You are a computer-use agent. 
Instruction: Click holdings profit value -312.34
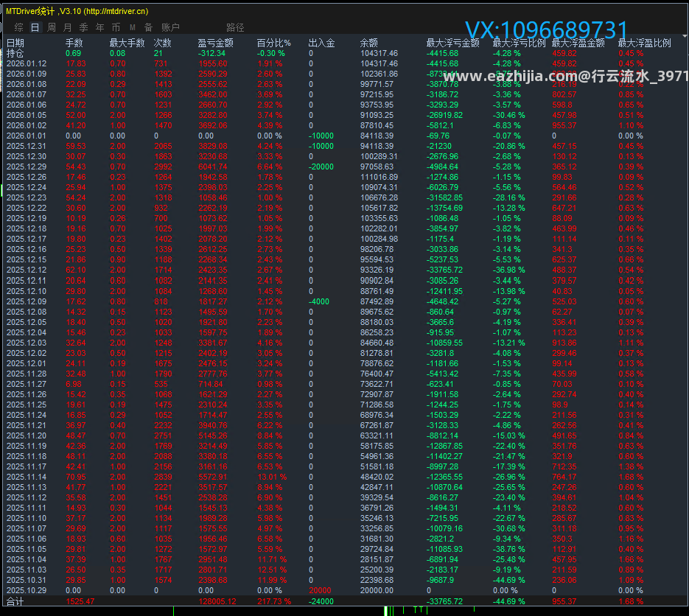point(211,53)
